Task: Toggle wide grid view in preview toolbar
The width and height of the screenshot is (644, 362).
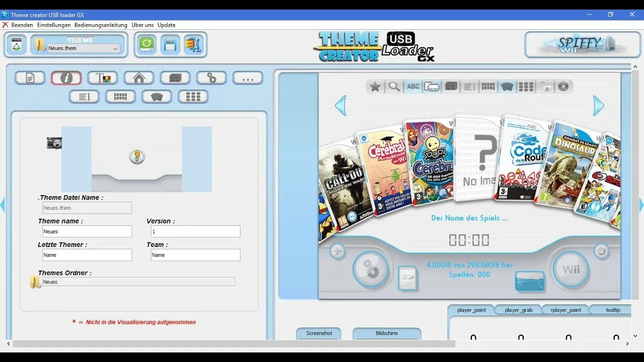Action: coord(488,86)
